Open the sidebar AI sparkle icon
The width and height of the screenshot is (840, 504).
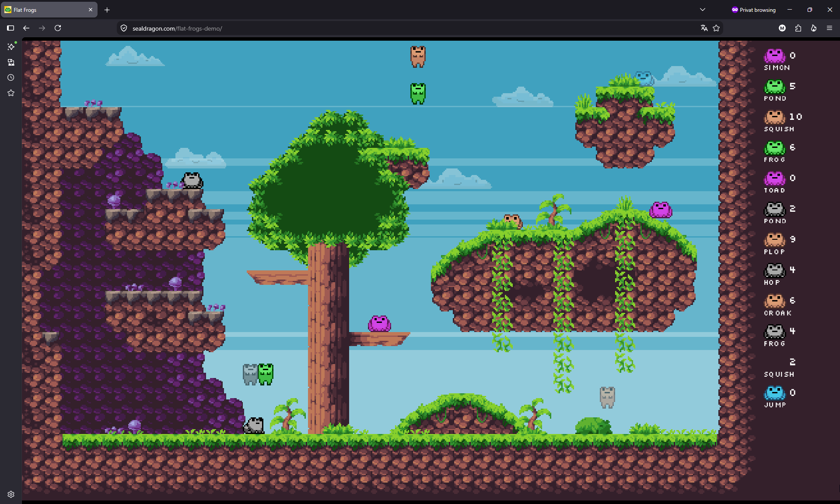click(x=11, y=46)
